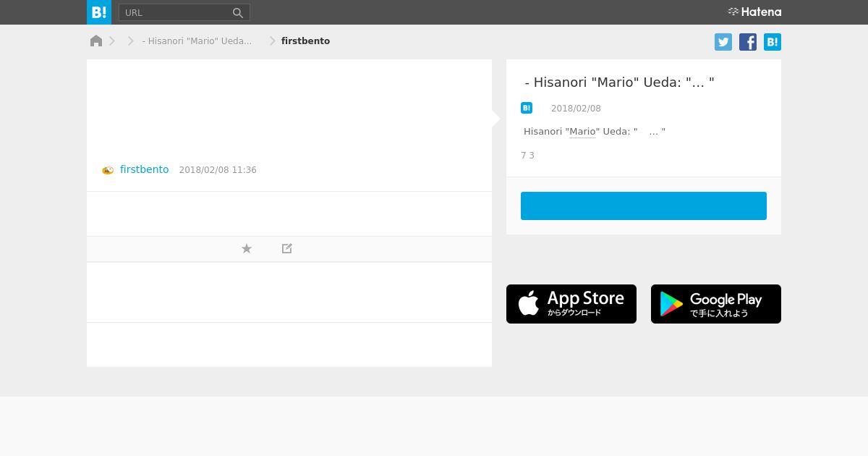Image resolution: width=868 pixels, height=456 pixels.
Task: Open the article title Hisanori "Mario" Ueda
Action: [619, 83]
